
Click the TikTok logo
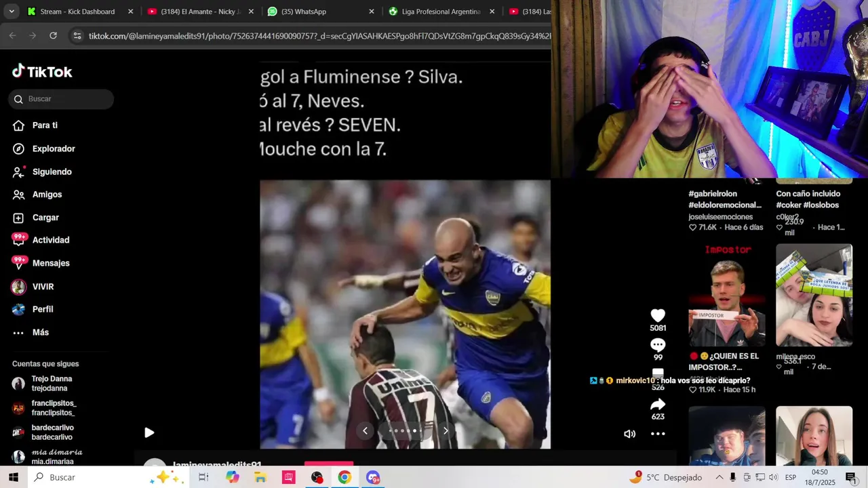click(42, 71)
